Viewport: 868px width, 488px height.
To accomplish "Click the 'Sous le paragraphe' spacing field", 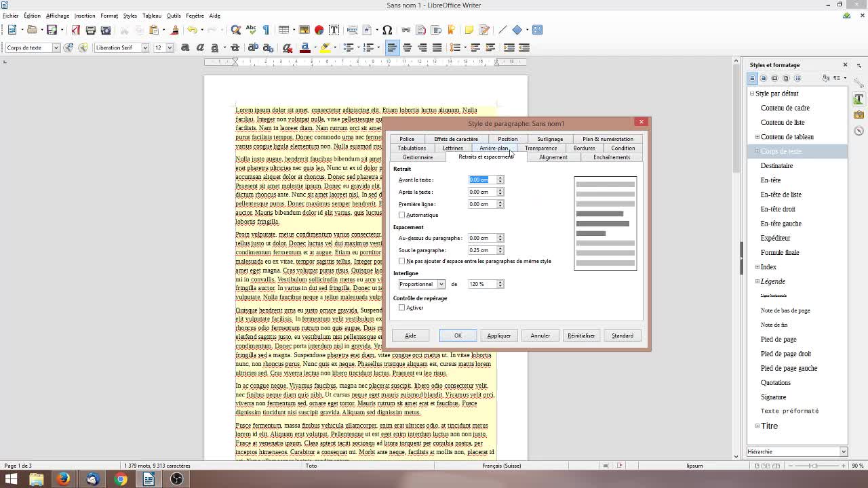I will coord(481,250).
